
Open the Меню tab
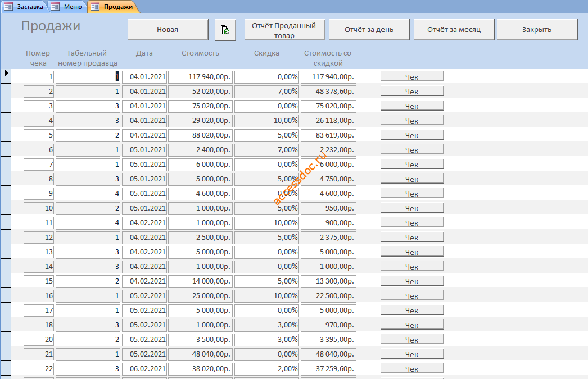pos(67,7)
